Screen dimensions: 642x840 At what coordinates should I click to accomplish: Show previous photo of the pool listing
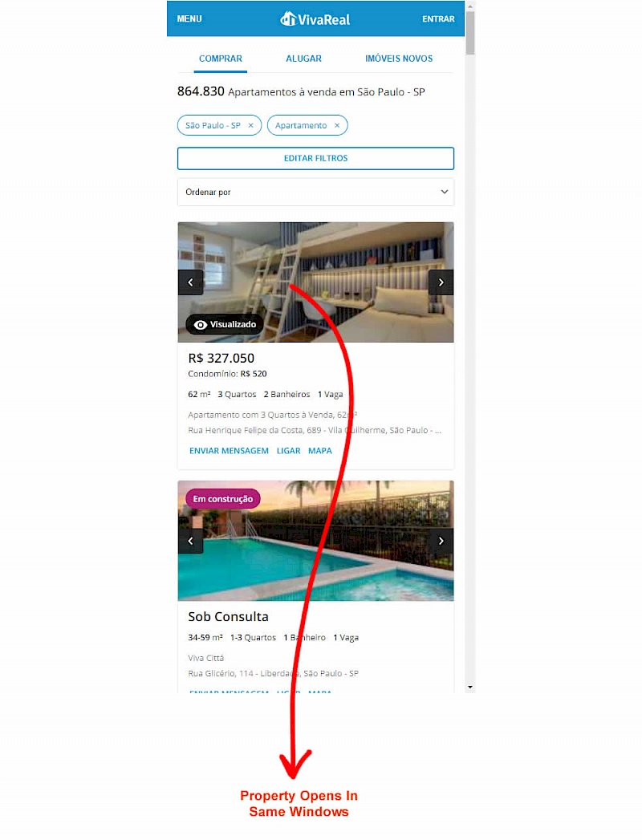(x=190, y=541)
